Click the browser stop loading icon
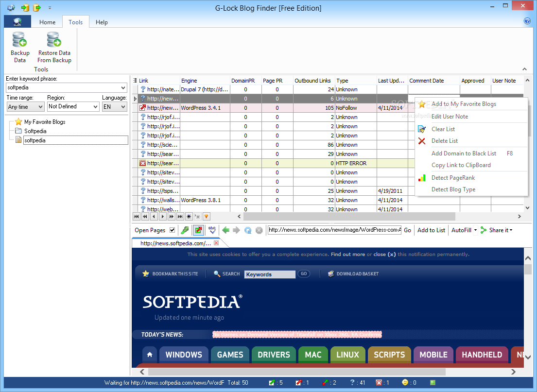 point(259,230)
